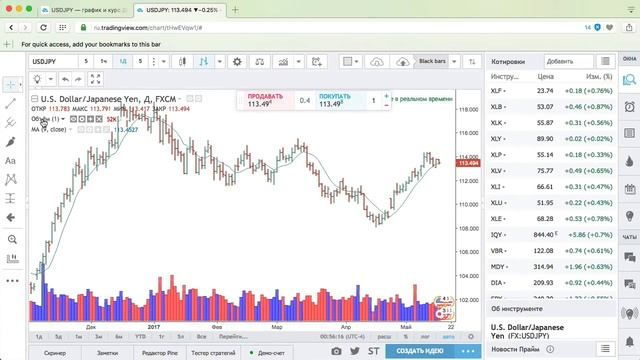Image resolution: width=640 pixels, height=360 pixels.
Task: Select the prediction and measurement tool
Action: pos(10,198)
